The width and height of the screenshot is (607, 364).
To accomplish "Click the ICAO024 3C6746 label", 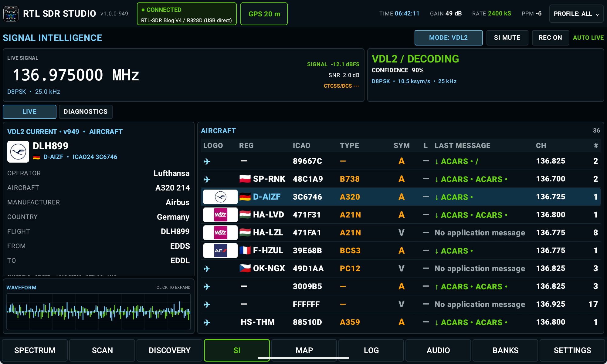I will click(x=95, y=157).
